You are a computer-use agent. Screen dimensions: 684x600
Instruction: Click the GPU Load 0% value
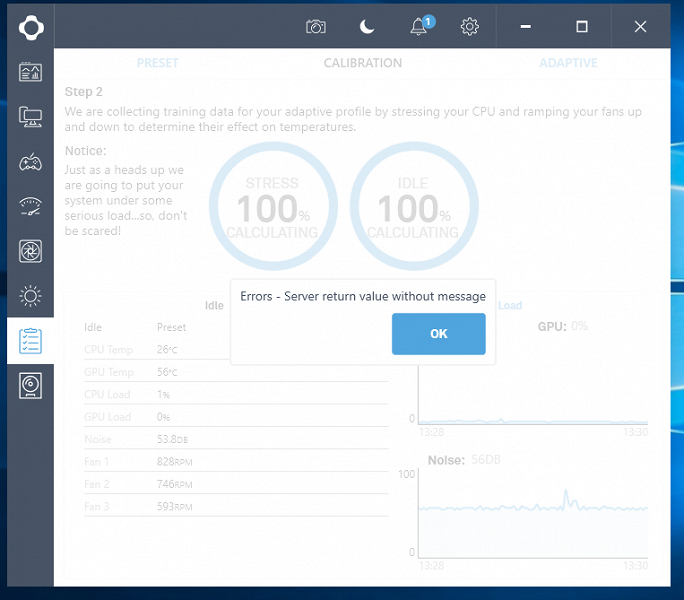point(163,417)
